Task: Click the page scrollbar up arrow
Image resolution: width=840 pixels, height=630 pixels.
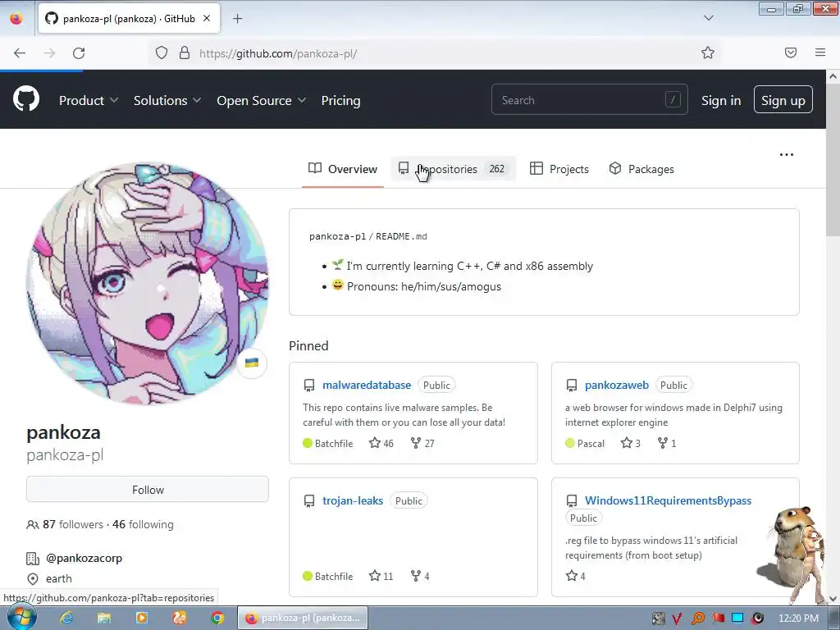Action: pos(833,76)
